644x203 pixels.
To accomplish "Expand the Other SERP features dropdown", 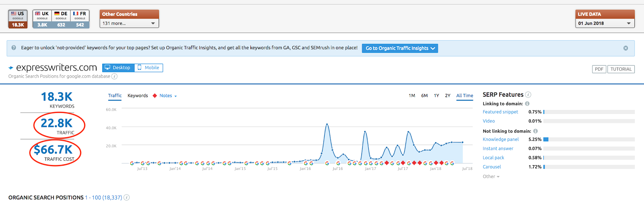I will [491, 176].
